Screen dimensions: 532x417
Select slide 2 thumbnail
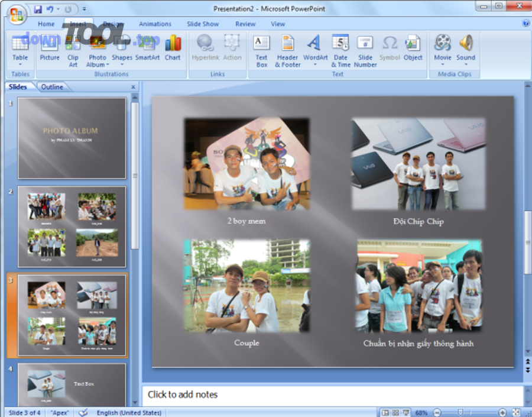tap(71, 227)
